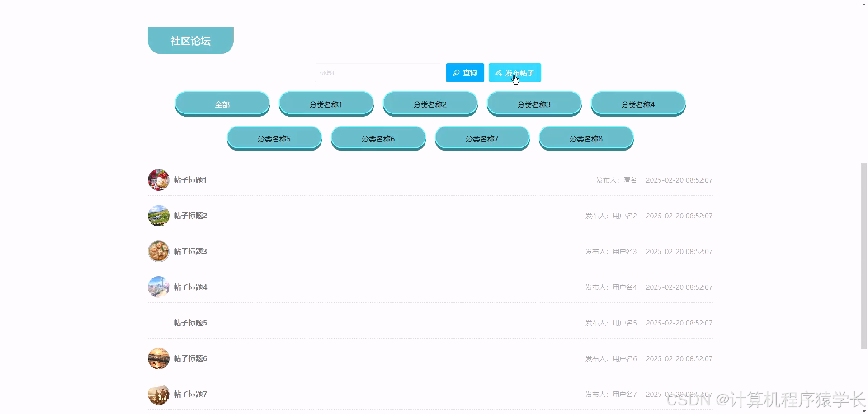This screenshot has height=414, width=868.
Task: Open post 帖子标题1
Action: coord(190,180)
